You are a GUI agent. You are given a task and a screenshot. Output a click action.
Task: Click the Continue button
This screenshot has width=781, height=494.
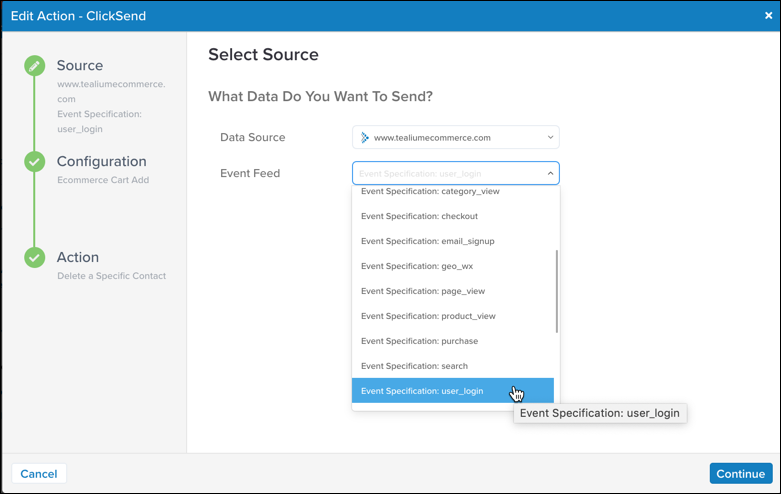[x=740, y=474]
